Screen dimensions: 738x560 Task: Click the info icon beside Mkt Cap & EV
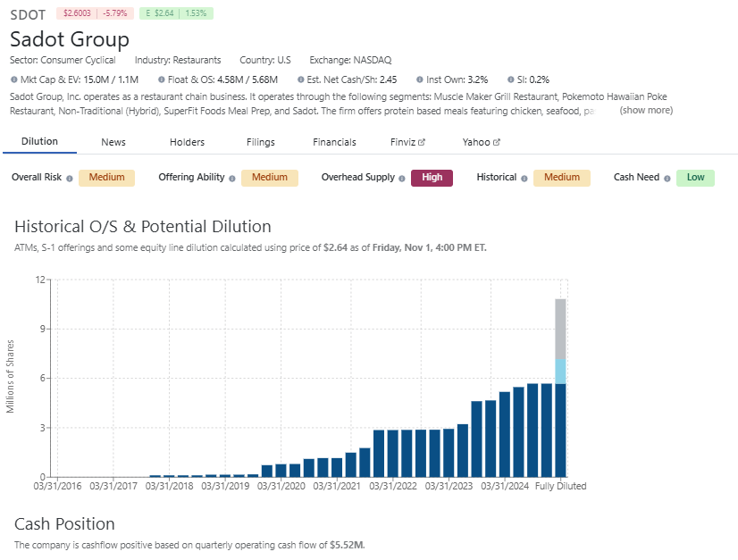[14, 79]
